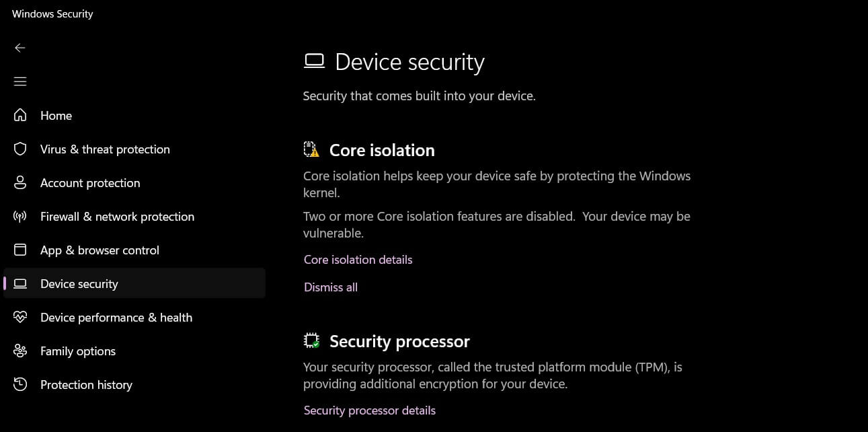
Task: Click the App & browser control window icon
Action: [20, 250]
